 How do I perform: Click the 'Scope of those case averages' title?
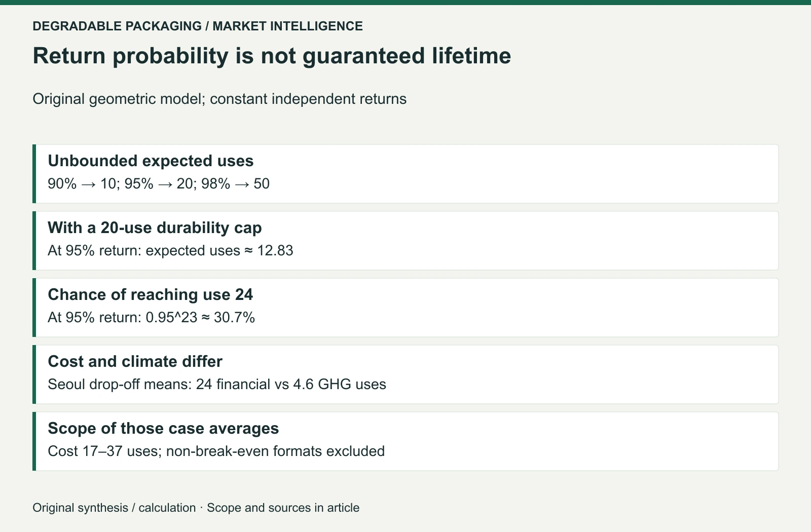[x=163, y=428]
